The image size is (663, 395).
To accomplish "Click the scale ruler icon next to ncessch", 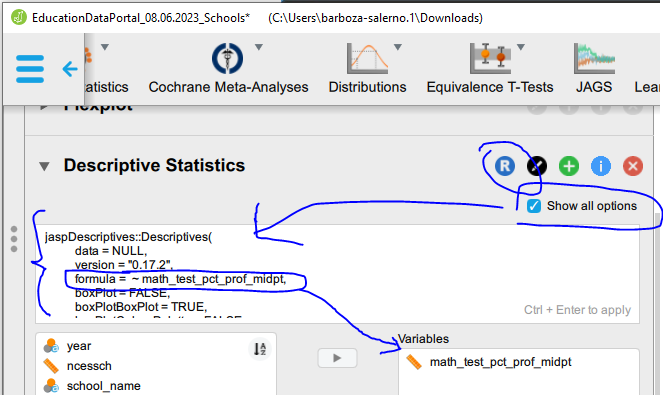I will coord(51,366).
